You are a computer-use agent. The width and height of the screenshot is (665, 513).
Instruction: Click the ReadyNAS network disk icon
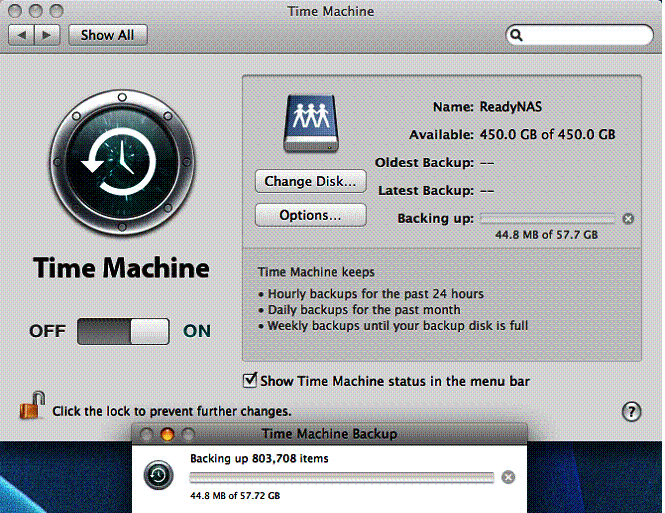[x=311, y=123]
